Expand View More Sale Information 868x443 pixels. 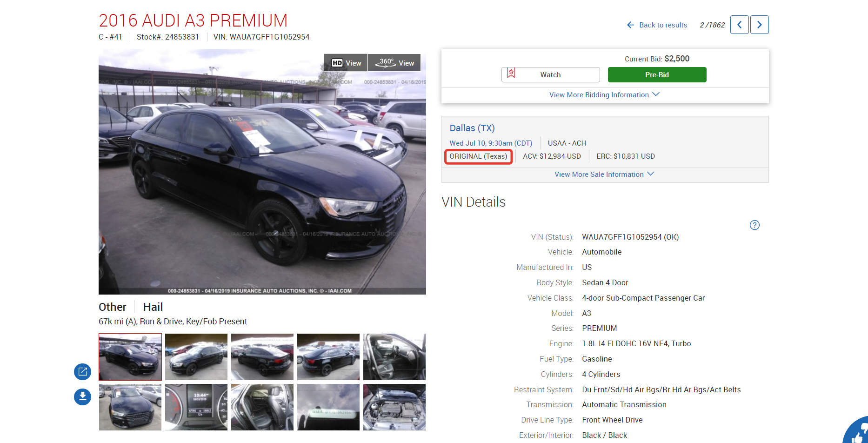604,175
